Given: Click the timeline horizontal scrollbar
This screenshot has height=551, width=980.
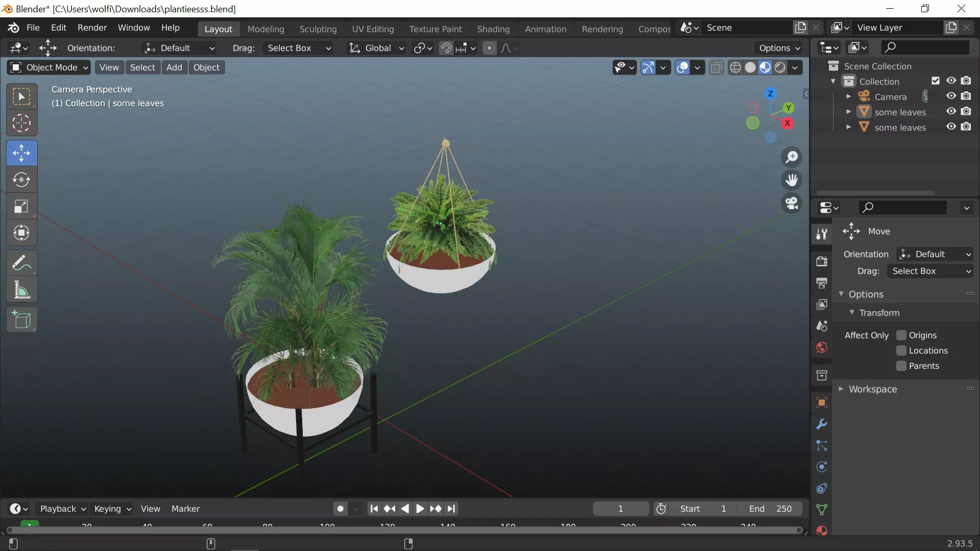Looking at the screenshot, I should pos(403,531).
